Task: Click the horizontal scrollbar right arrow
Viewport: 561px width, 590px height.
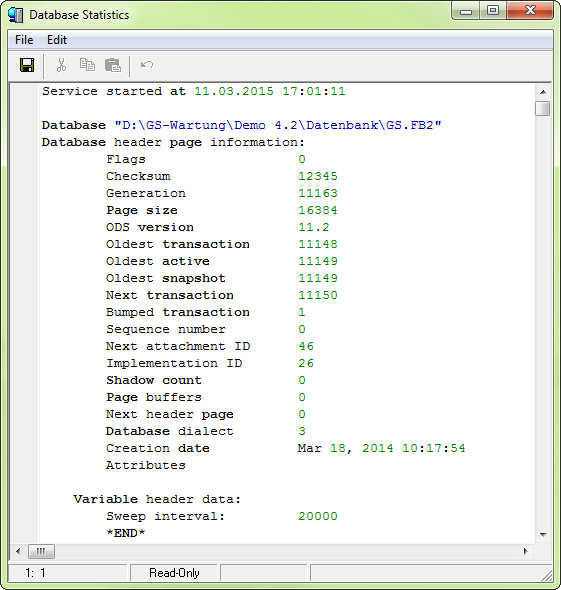Action: pyautogui.click(x=526, y=552)
